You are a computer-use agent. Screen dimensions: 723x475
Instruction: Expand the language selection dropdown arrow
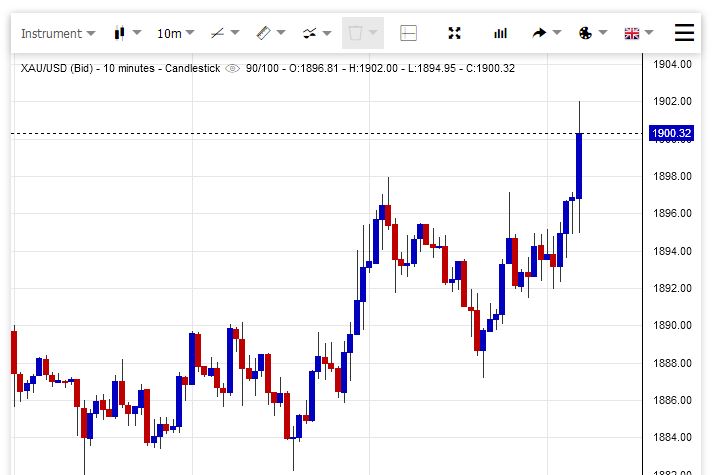pyautogui.click(x=649, y=32)
